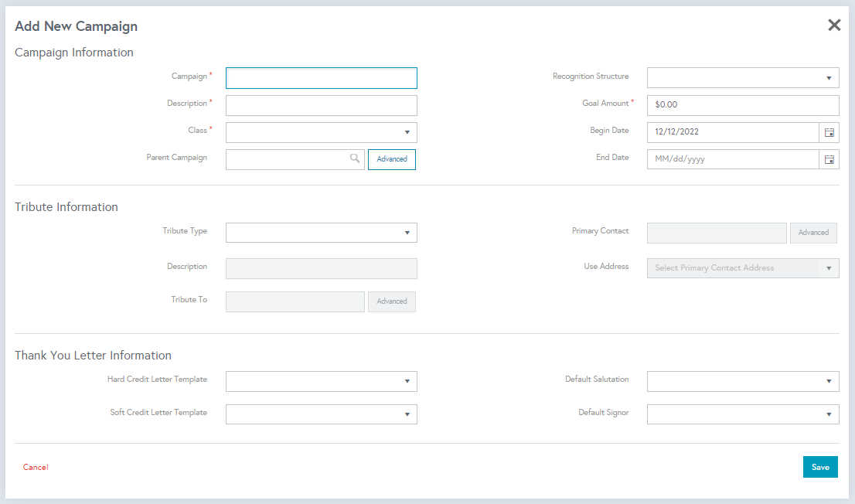Click the Save button

click(x=820, y=467)
